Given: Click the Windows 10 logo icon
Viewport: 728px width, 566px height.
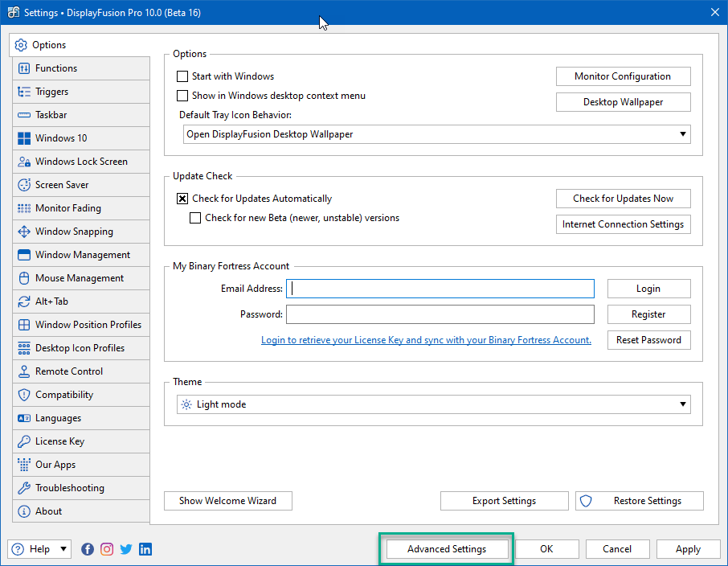Looking at the screenshot, I should (23, 138).
